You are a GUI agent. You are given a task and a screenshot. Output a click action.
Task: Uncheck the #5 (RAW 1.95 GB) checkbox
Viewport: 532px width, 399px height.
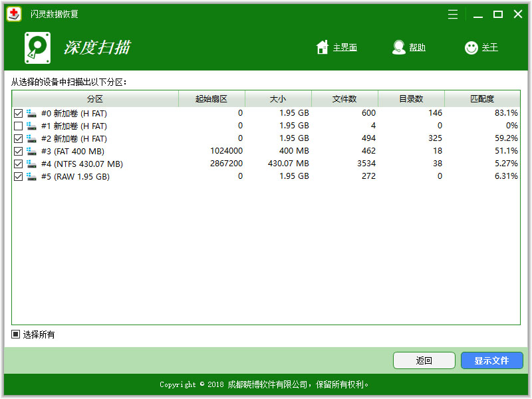(x=19, y=176)
